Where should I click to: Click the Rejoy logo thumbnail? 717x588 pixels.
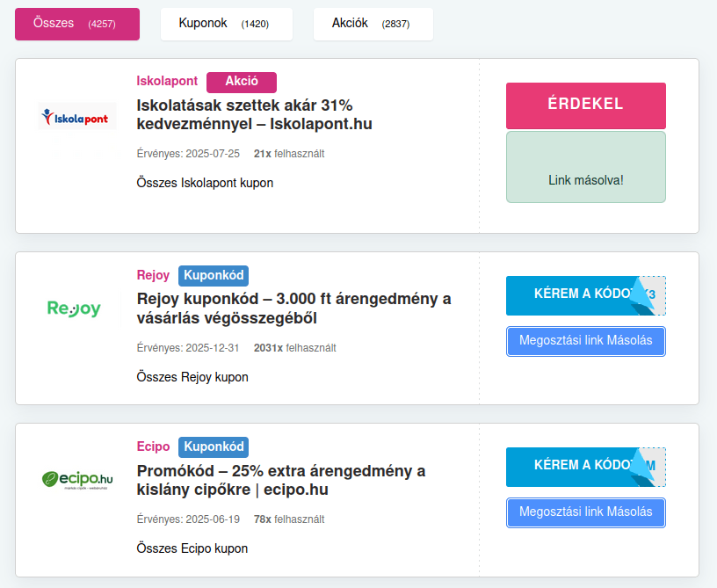[x=74, y=309]
